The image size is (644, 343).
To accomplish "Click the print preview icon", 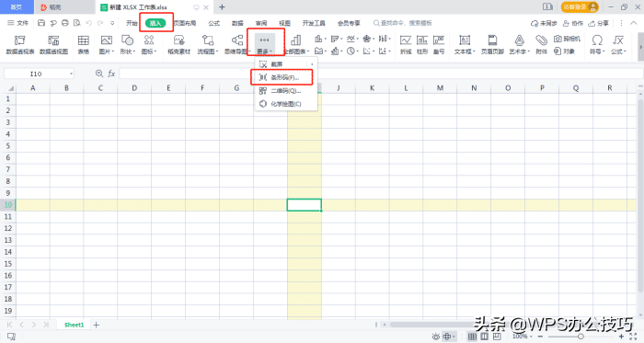I will 76,23.
